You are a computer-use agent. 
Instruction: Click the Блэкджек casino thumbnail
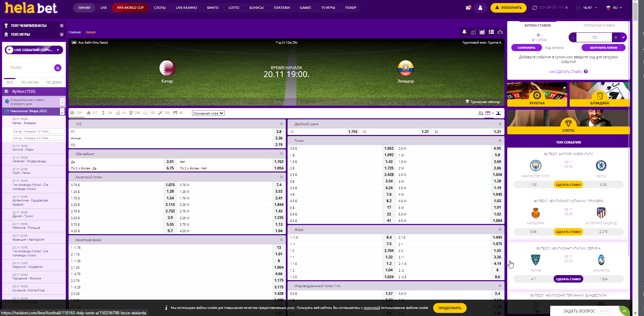point(599,94)
